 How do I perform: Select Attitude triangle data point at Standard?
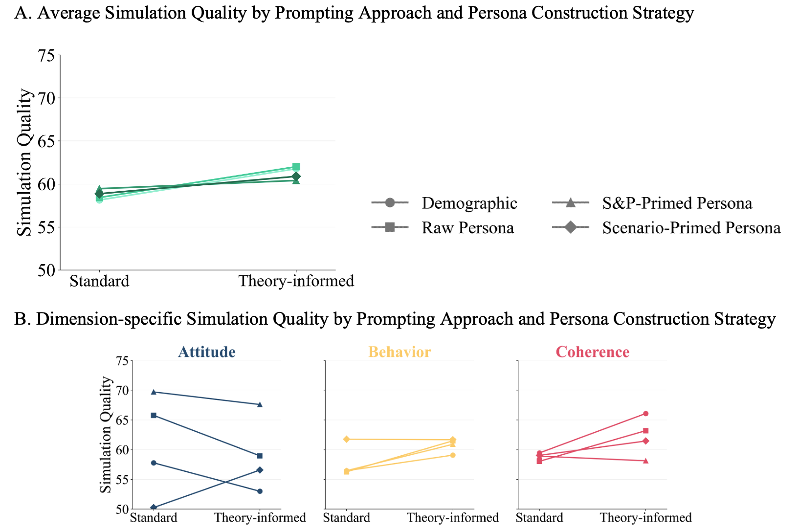(154, 392)
